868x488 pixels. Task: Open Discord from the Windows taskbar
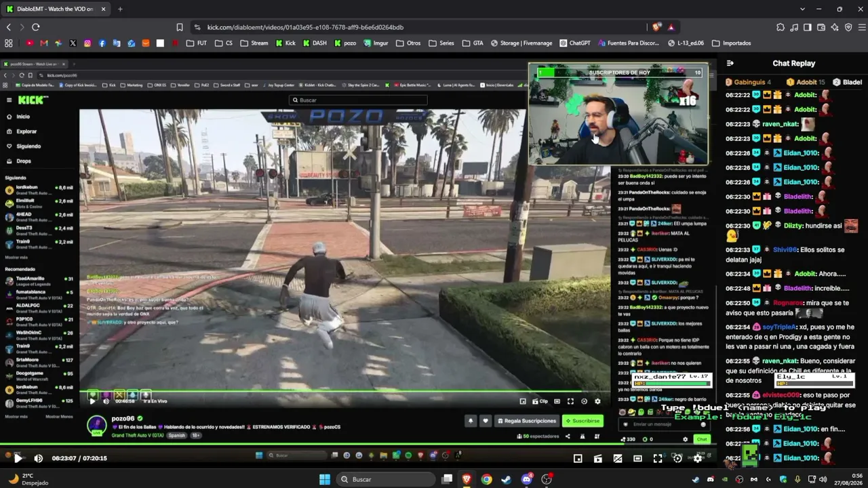coord(527,479)
